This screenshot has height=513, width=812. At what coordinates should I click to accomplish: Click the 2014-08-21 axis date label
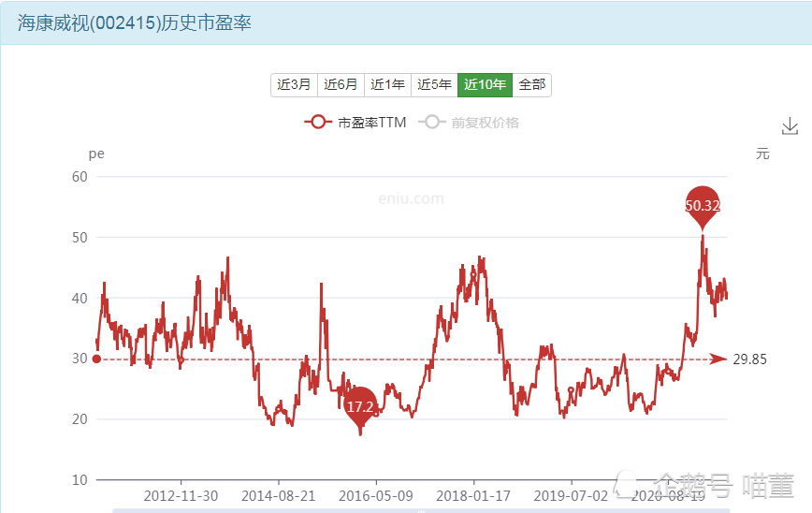point(278,496)
